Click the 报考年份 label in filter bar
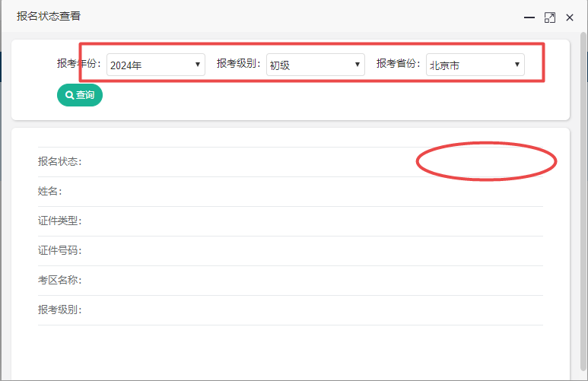 point(79,64)
